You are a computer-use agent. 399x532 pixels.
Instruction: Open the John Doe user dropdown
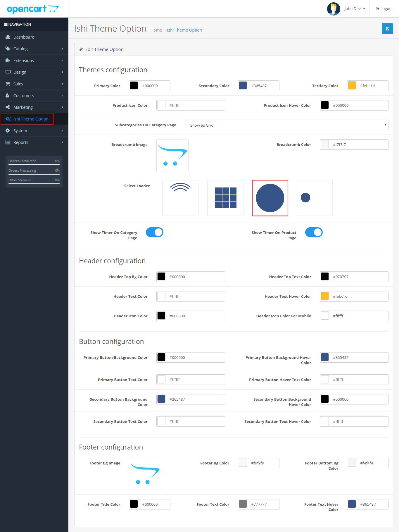pos(355,9)
